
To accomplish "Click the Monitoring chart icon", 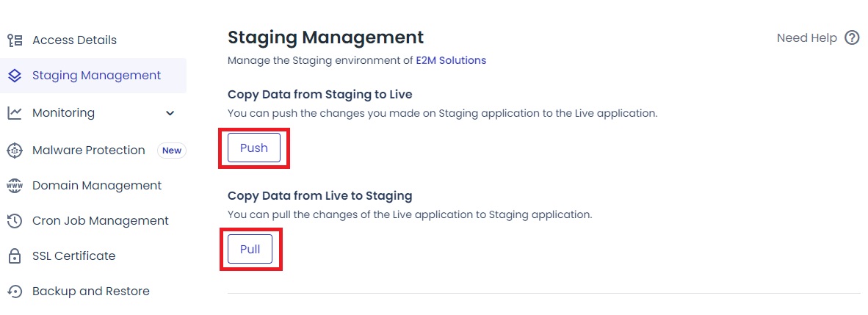I will click(x=14, y=113).
